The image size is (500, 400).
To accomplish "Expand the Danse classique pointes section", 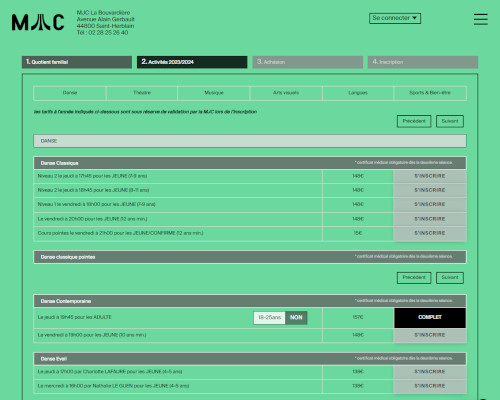I will point(250,257).
